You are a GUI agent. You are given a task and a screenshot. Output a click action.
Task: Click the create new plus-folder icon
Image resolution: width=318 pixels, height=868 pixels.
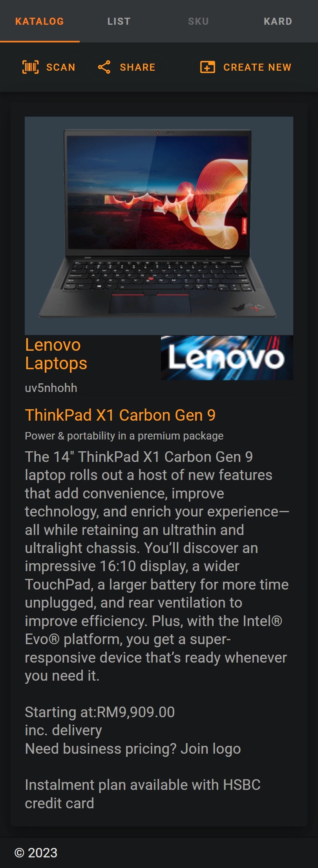click(x=208, y=67)
